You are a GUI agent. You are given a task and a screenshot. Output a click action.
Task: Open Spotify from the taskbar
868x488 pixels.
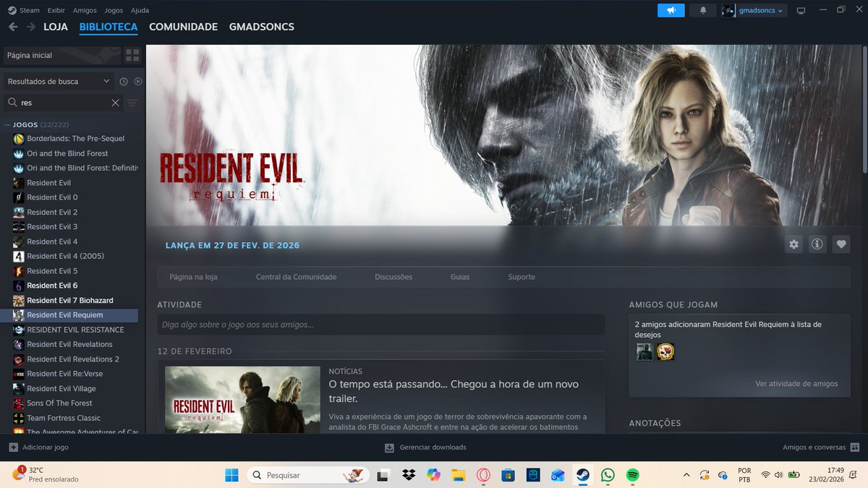coord(632,475)
